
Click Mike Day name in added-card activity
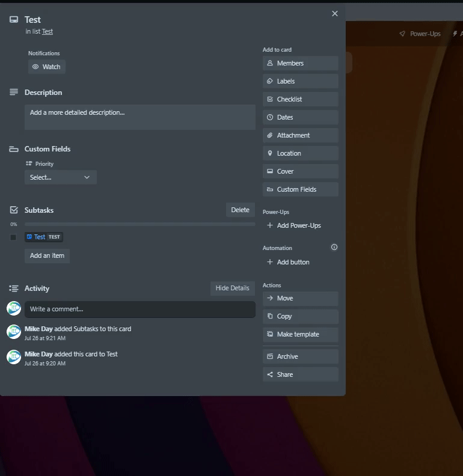(x=38, y=354)
